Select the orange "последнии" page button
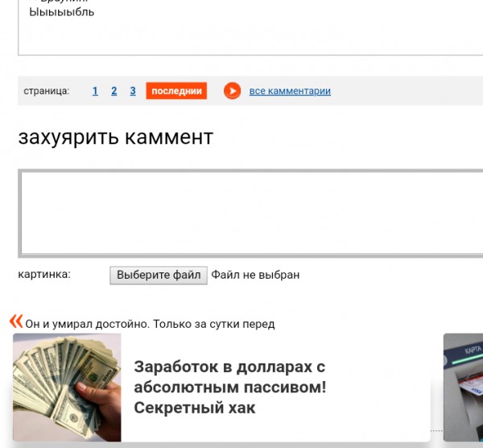Image resolution: width=483 pixels, height=448 pixels. point(176,91)
